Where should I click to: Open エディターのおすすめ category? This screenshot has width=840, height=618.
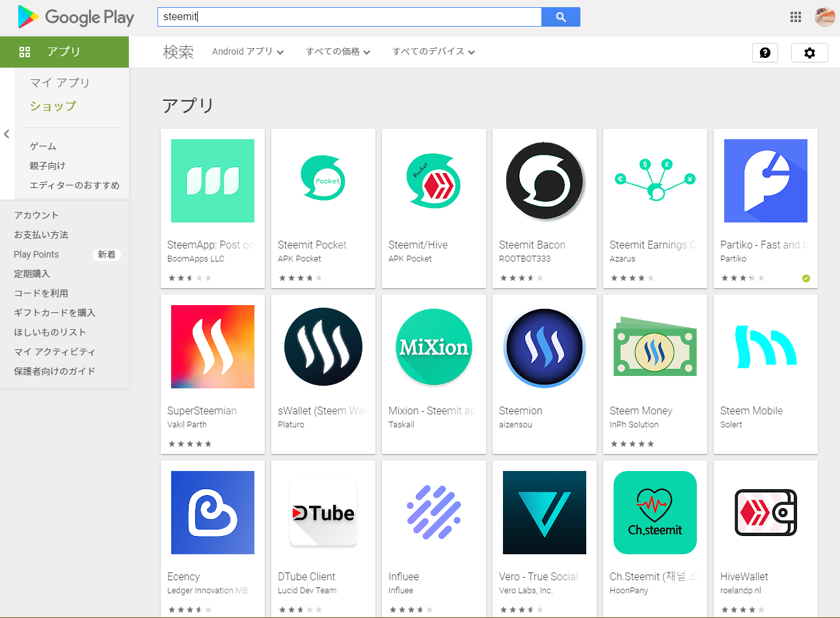(75, 185)
